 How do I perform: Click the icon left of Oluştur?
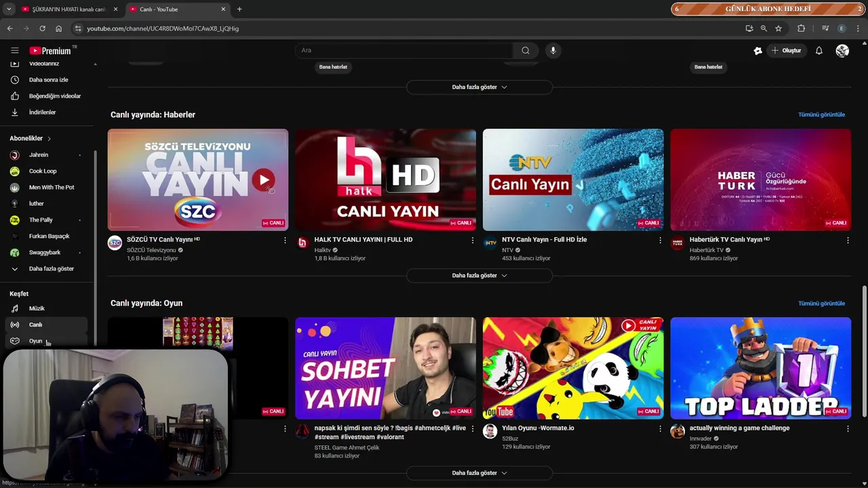757,50
